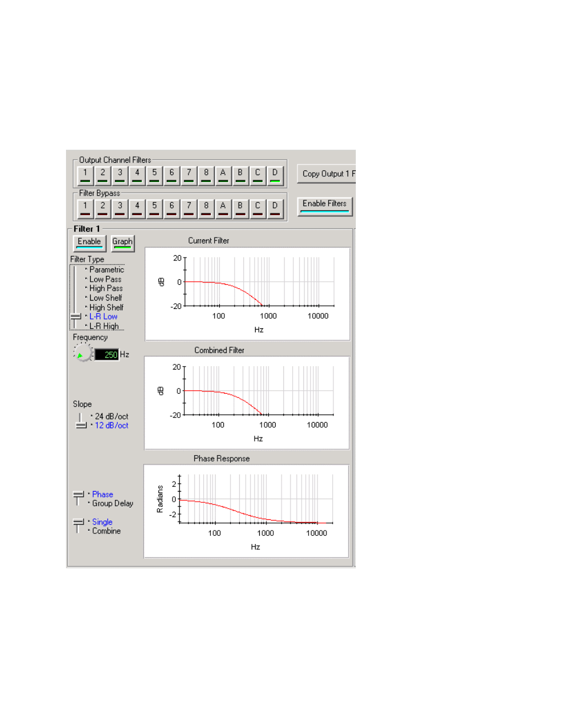Click the Enable Filters button
Screen dimensions: 562x728
click(325, 206)
